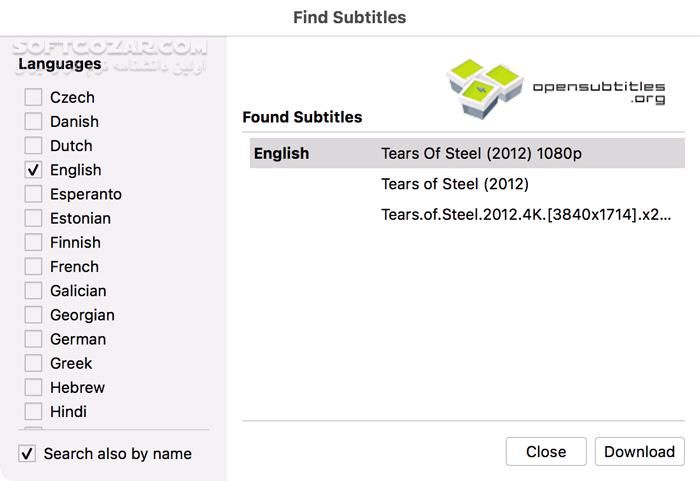Check the French language box
This screenshot has width=700, height=481.
coord(34,267)
